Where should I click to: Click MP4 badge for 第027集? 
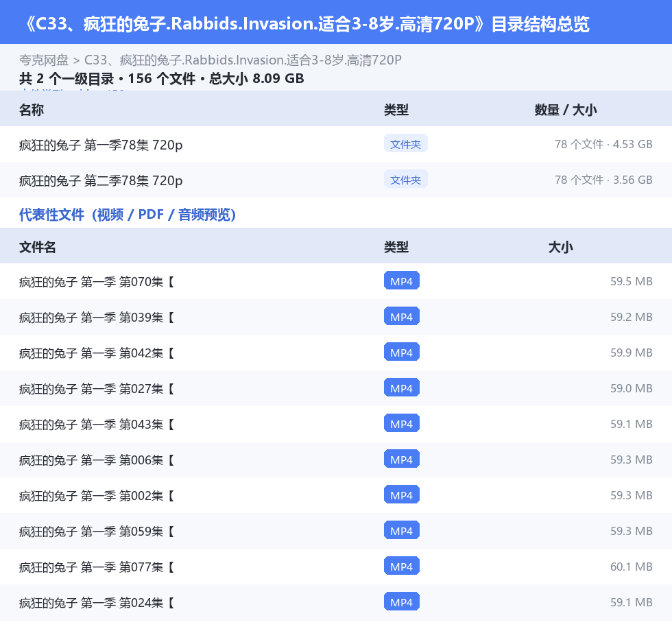(402, 388)
